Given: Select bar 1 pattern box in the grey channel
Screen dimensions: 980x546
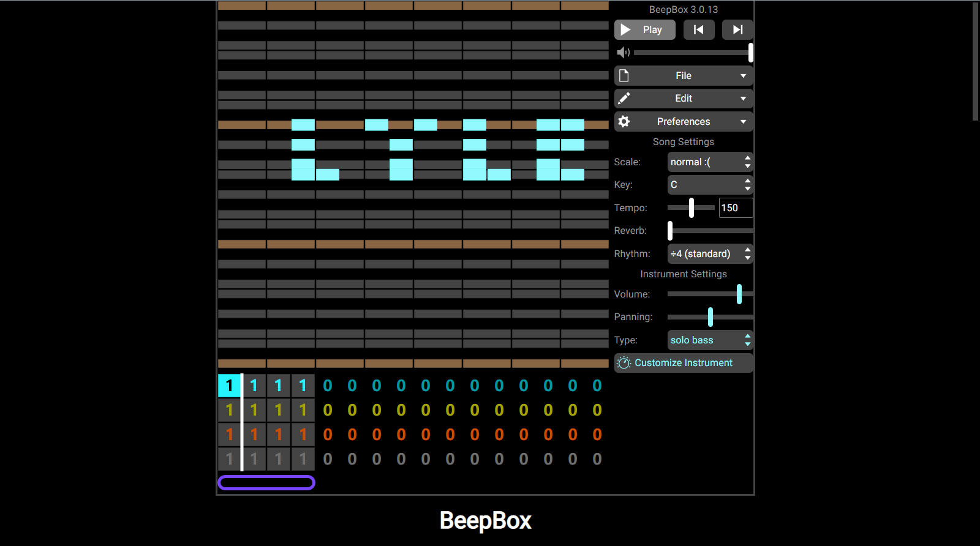Looking at the screenshot, I should [230, 459].
